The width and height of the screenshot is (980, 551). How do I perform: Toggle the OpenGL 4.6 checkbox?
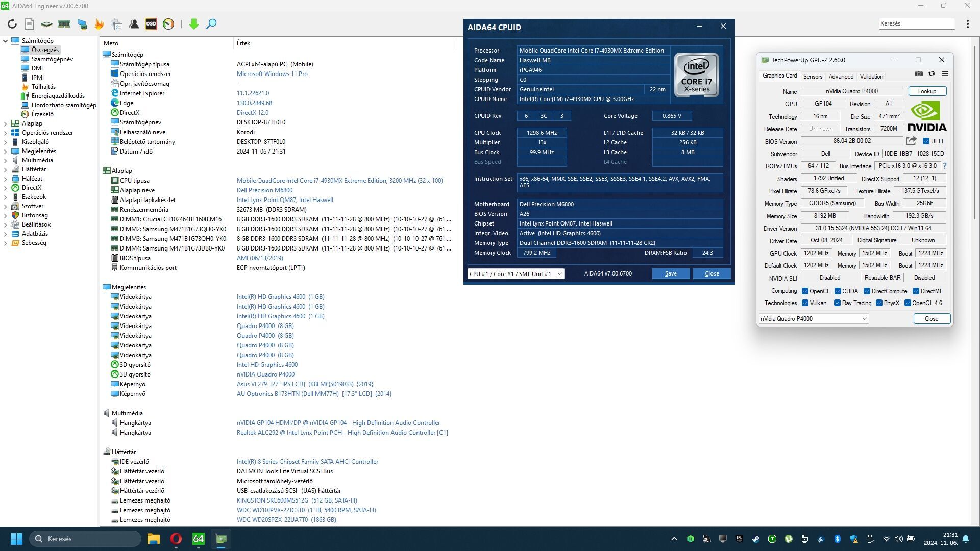point(908,303)
